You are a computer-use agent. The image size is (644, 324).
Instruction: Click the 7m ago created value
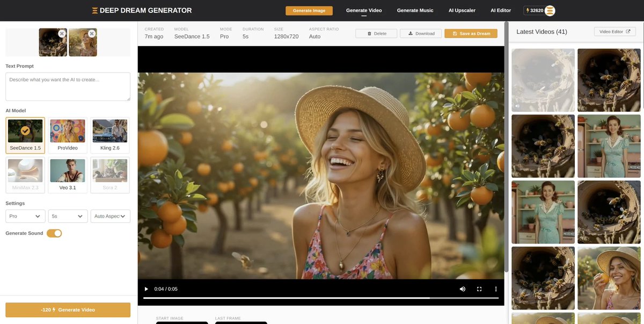[x=154, y=37]
